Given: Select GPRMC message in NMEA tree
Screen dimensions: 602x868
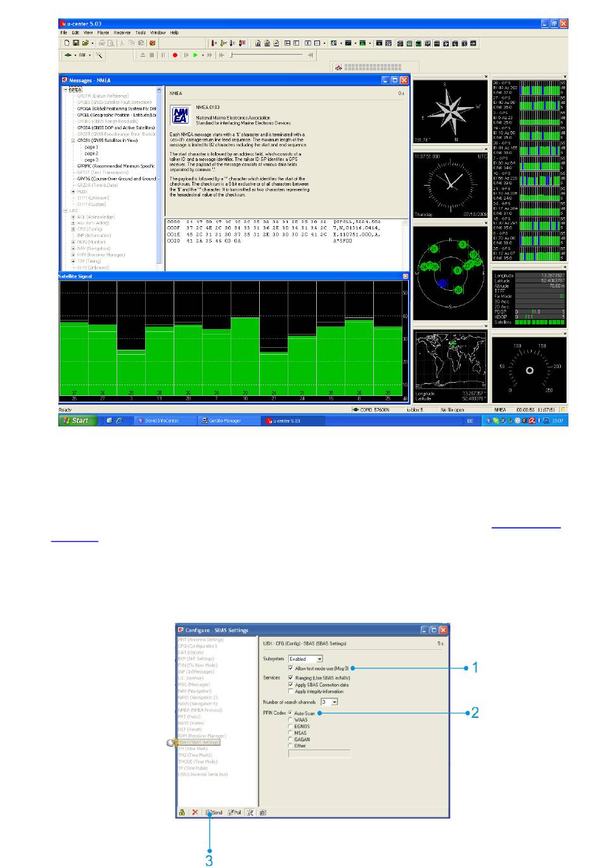Looking at the screenshot, I should 117,166.
